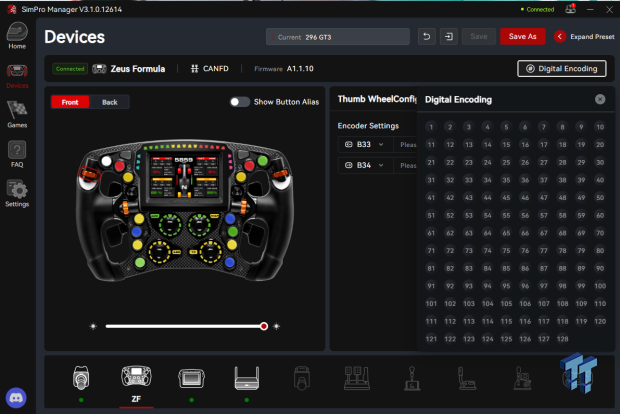Open the B33 encoder dropdown

click(365, 145)
